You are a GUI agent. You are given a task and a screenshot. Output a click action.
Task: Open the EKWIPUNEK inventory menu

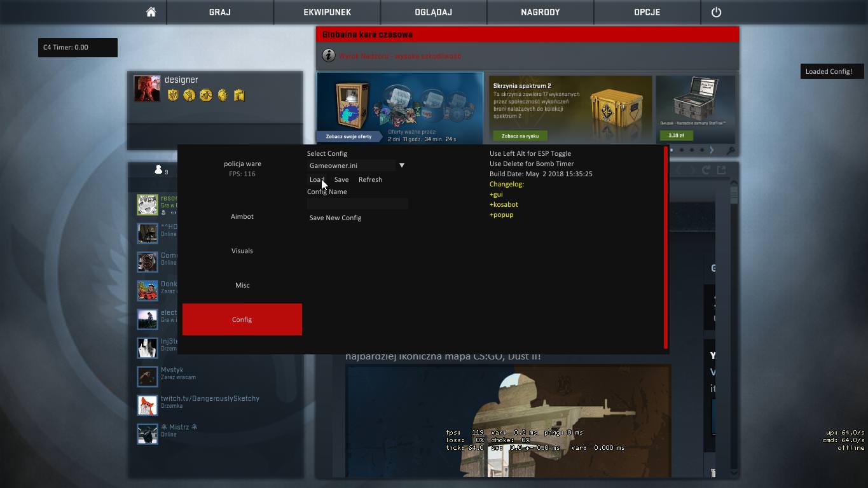coord(327,12)
